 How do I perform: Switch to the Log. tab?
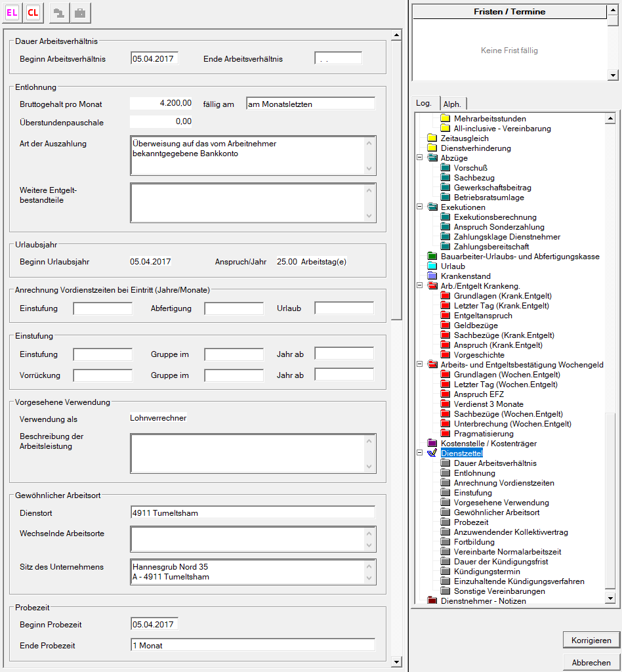click(425, 103)
